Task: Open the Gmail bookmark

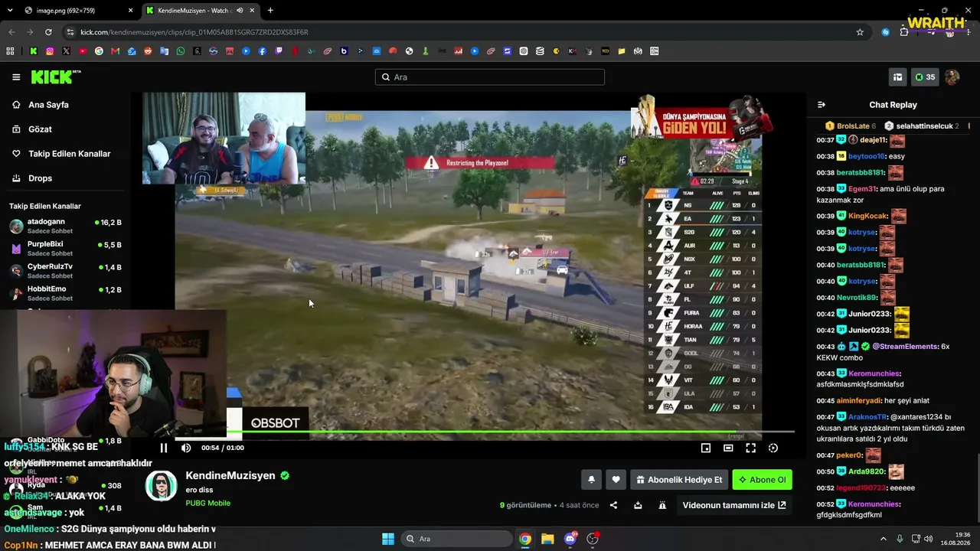Action: (x=116, y=51)
